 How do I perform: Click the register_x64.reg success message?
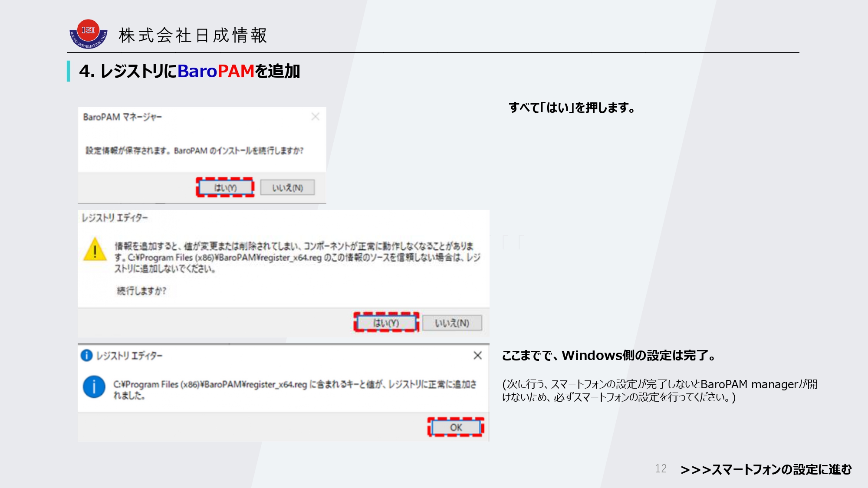[295, 390]
